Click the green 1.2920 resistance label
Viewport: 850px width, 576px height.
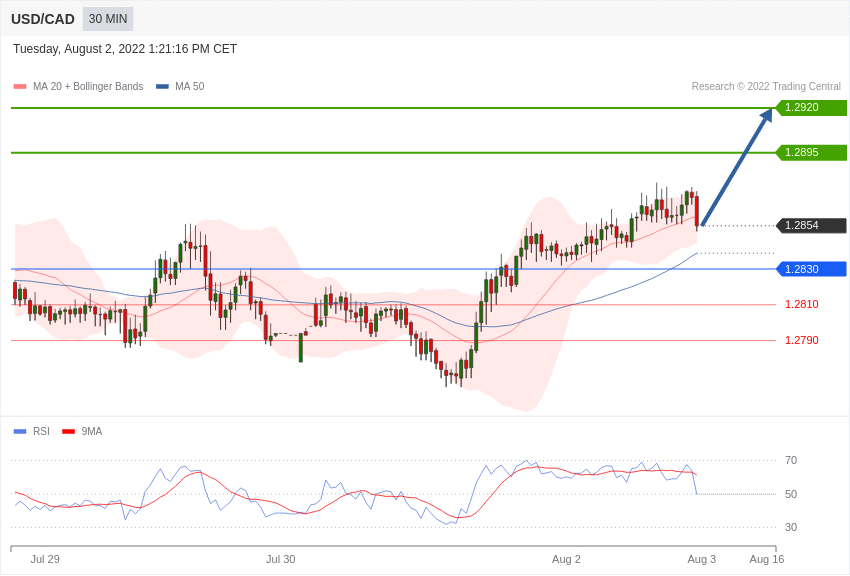tap(811, 107)
